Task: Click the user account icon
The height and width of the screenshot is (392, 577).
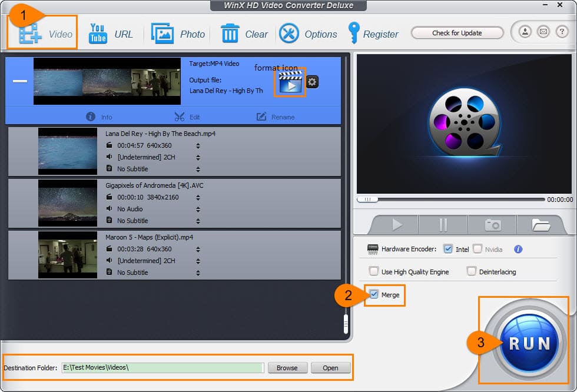Action: coord(525,32)
